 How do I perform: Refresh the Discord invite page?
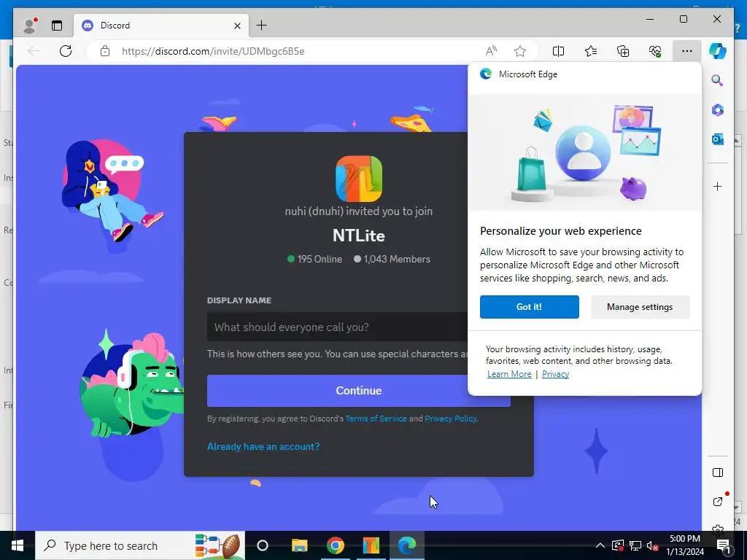66,51
